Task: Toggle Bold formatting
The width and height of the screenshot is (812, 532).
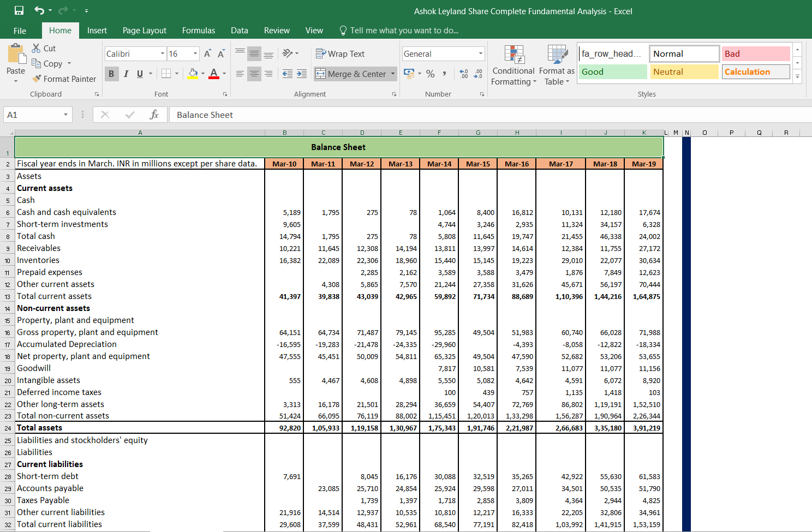Action: click(x=111, y=74)
